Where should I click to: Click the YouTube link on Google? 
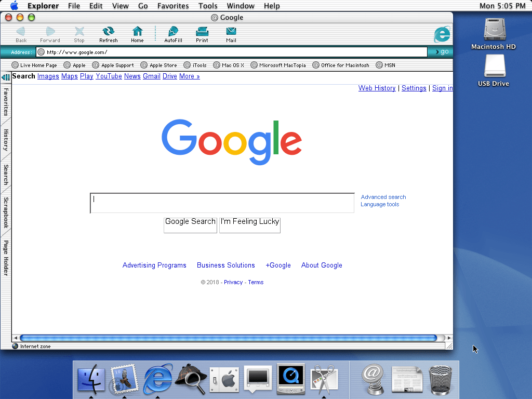(x=109, y=76)
